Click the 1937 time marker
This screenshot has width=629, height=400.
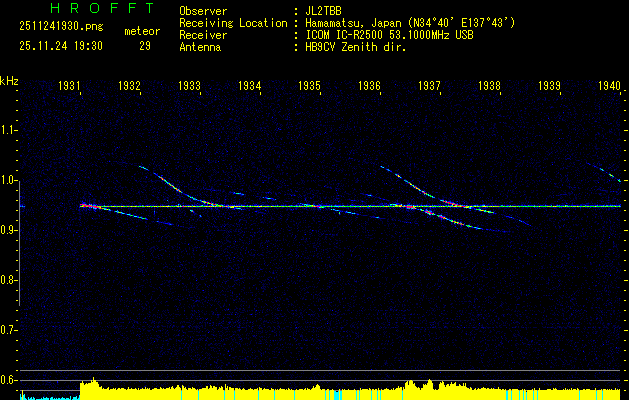coord(429,87)
